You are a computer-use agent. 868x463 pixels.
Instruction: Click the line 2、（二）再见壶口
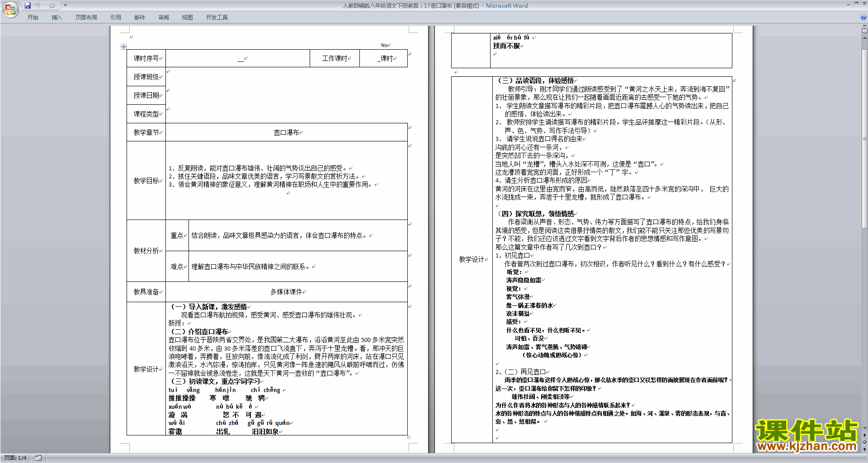(520, 372)
